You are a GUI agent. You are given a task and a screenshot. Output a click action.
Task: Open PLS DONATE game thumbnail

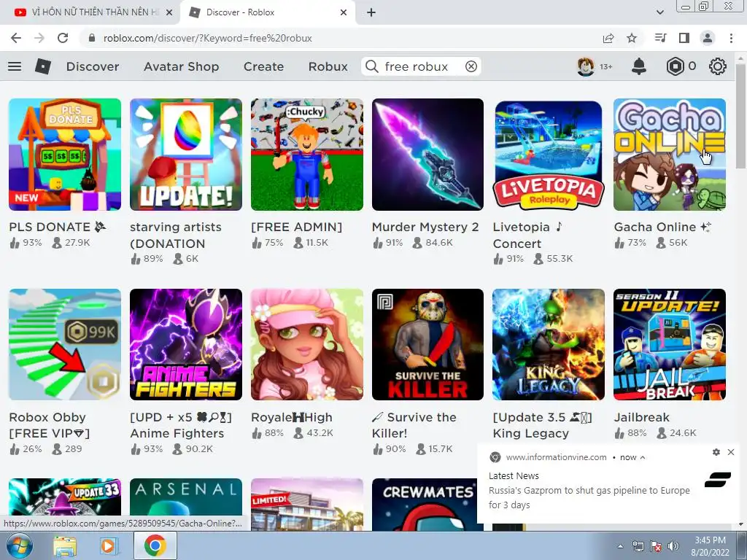65,155
